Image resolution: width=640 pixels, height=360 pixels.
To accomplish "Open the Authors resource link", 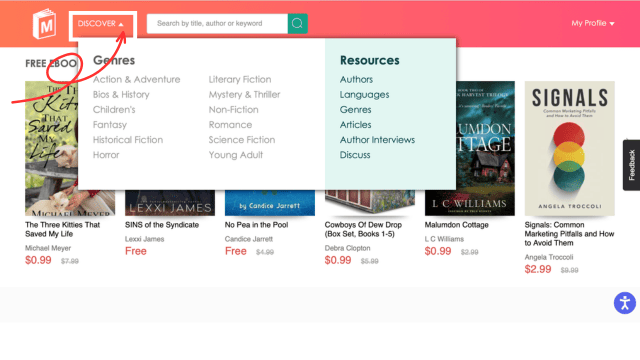I will 356,79.
